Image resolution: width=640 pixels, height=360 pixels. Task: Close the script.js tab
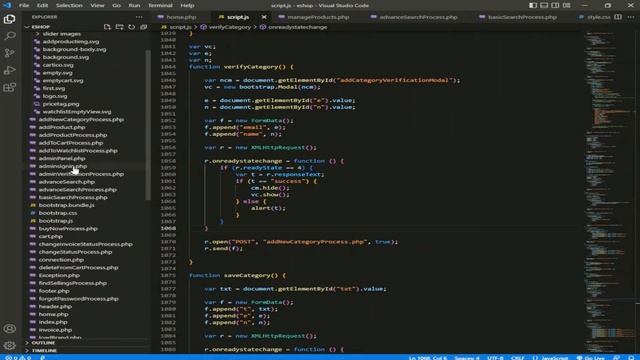click(x=264, y=17)
